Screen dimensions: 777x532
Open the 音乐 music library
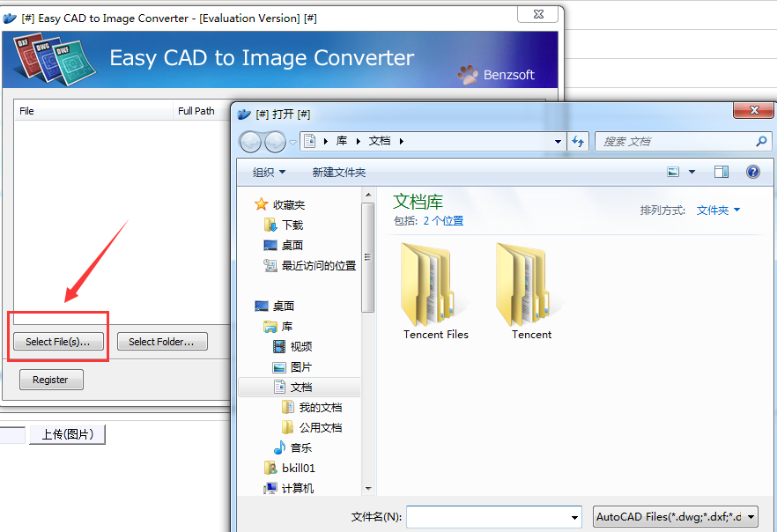292,447
